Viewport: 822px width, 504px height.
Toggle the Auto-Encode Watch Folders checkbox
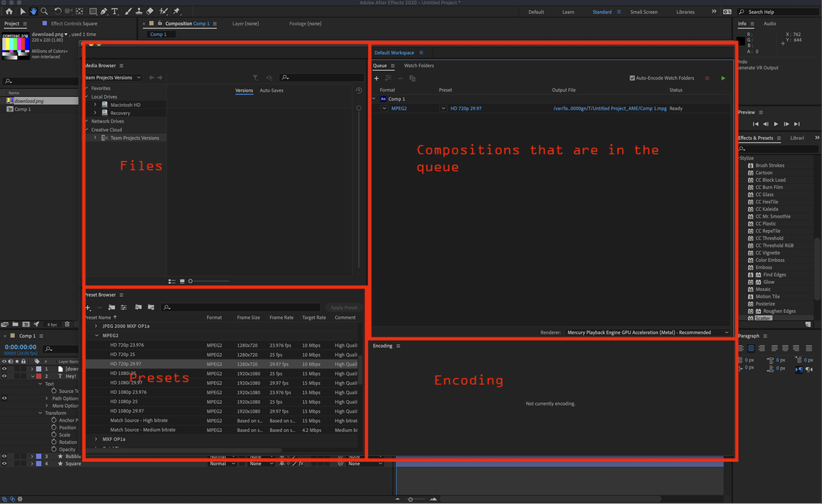coord(632,78)
